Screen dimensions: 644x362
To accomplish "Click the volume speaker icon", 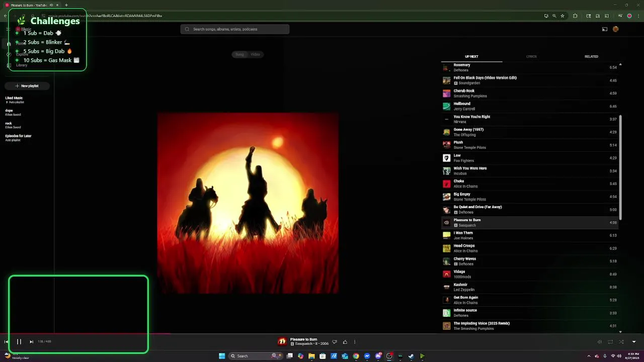I will (x=599, y=342).
